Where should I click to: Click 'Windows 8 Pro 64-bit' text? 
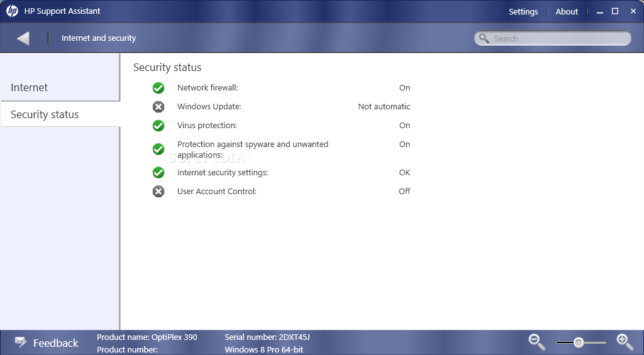click(264, 350)
